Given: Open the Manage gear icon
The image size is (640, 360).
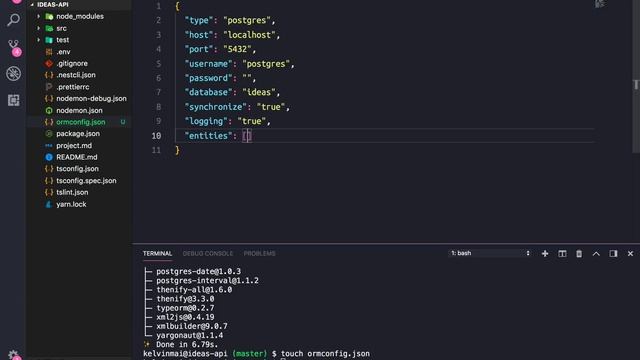Looking at the screenshot, I should click(13, 354).
